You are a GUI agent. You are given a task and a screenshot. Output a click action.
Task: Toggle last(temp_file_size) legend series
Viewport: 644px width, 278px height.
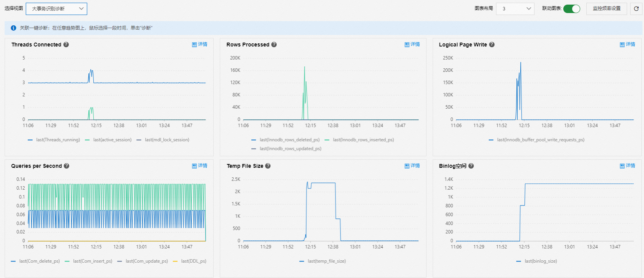click(x=323, y=261)
